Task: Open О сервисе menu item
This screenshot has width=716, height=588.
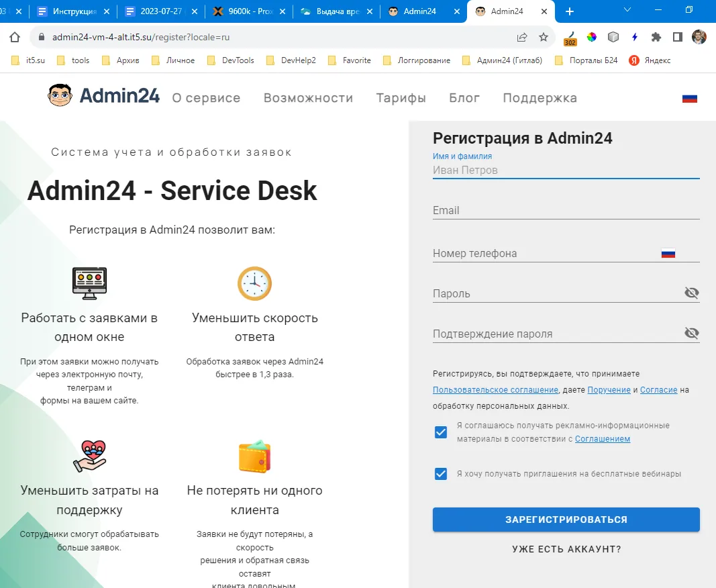Action: pos(206,98)
